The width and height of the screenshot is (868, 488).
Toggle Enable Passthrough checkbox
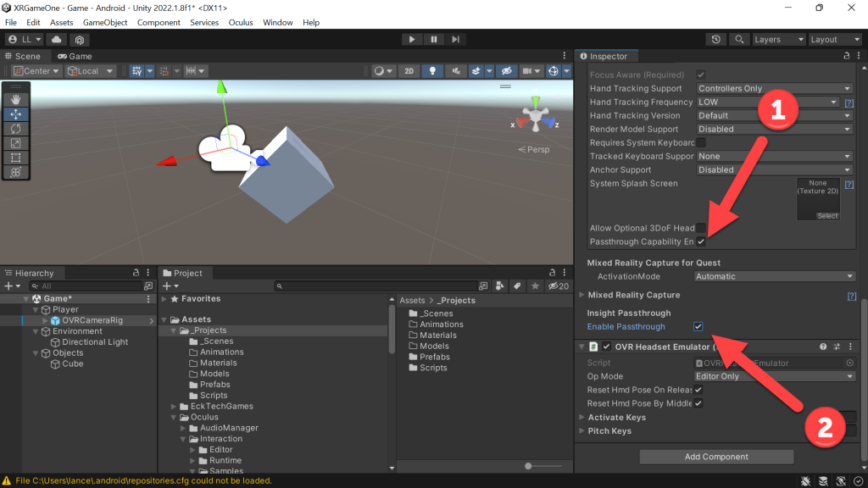[698, 326]
